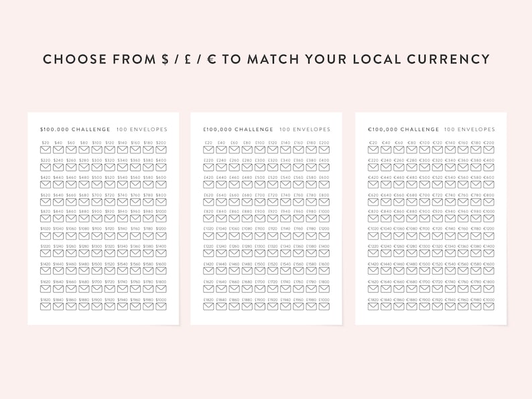Click the £1020 envelope icon
532x399 pixels.
(208, 236)
